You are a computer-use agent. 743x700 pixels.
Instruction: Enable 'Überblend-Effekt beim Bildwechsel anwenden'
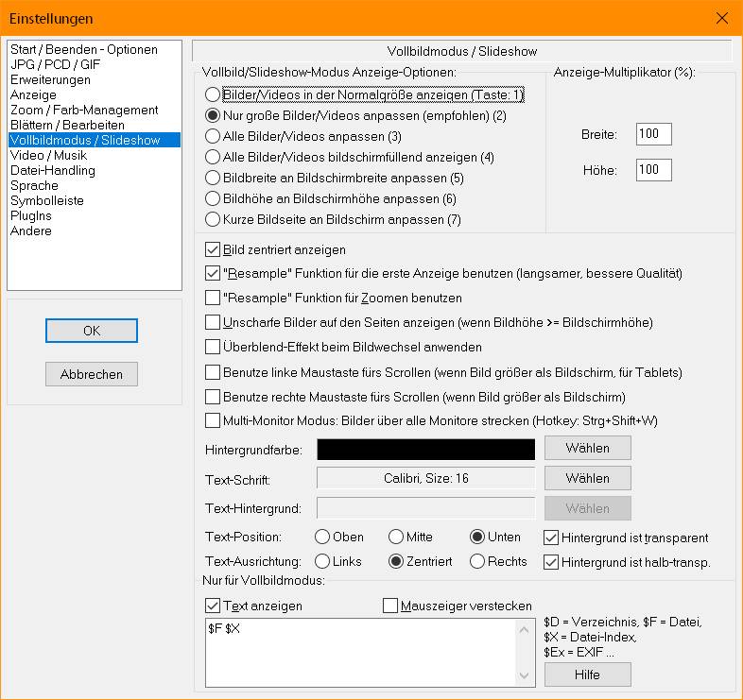coord(213,347)
